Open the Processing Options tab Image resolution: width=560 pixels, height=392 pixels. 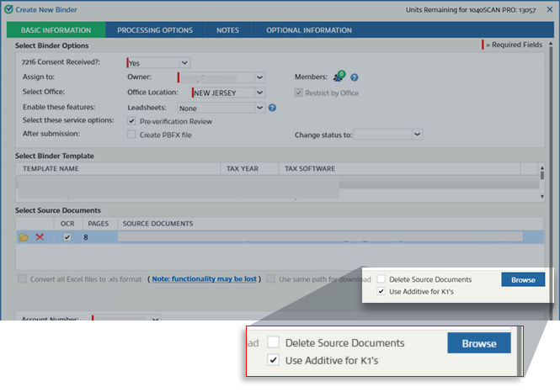[x=155, y=30]
